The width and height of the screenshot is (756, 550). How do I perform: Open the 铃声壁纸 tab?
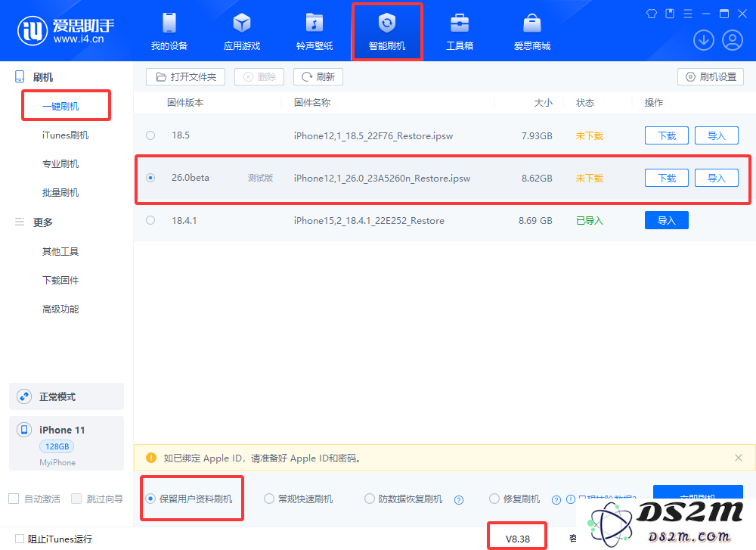(x=314, y=31)
